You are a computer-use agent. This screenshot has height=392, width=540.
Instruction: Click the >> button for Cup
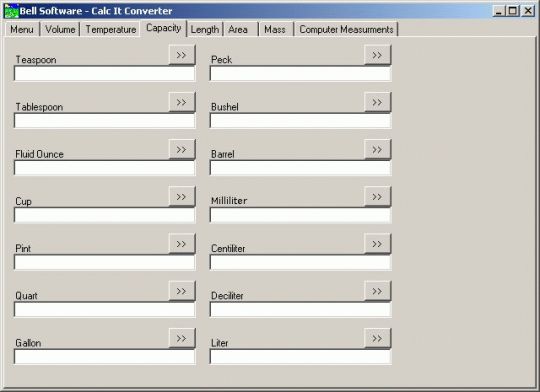pyautogui.click(x=182, y=197)
